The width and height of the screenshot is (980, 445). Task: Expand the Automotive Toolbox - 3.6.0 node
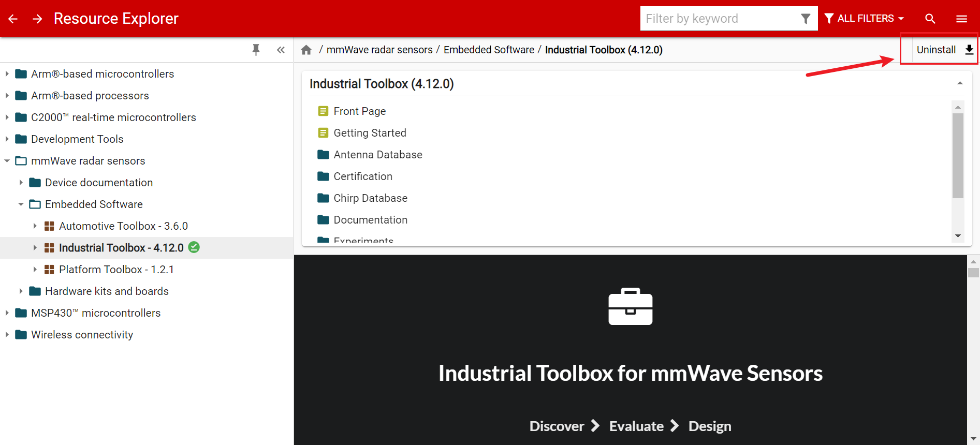click(35, 226)
